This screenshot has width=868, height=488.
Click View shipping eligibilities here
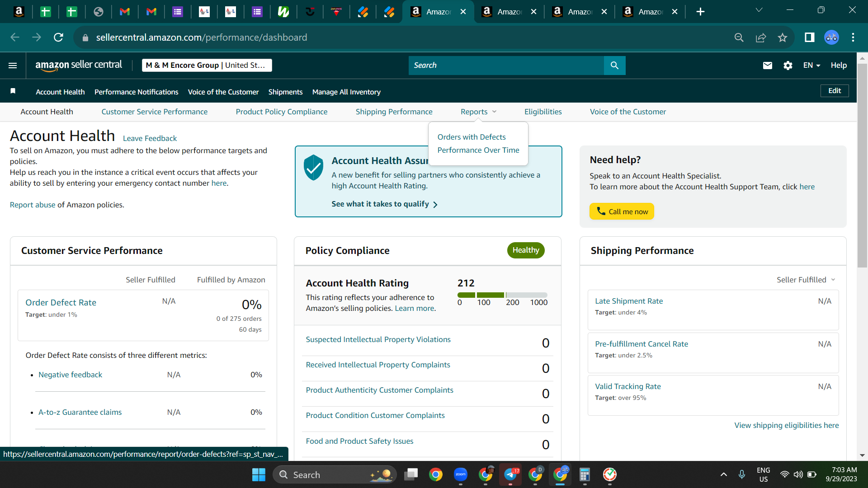point(786,425)
